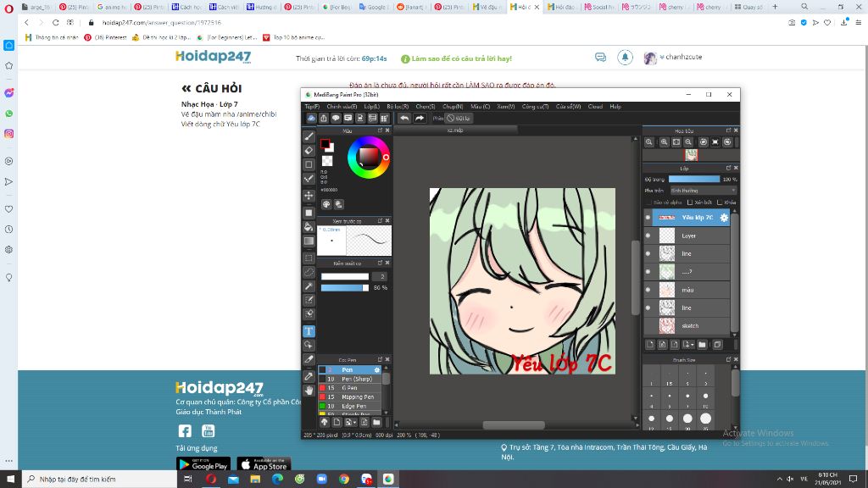Image resolution: width=868 pixels, height=488 pixels.
Task: Click the add new layer icon
Action: (650, 345)
